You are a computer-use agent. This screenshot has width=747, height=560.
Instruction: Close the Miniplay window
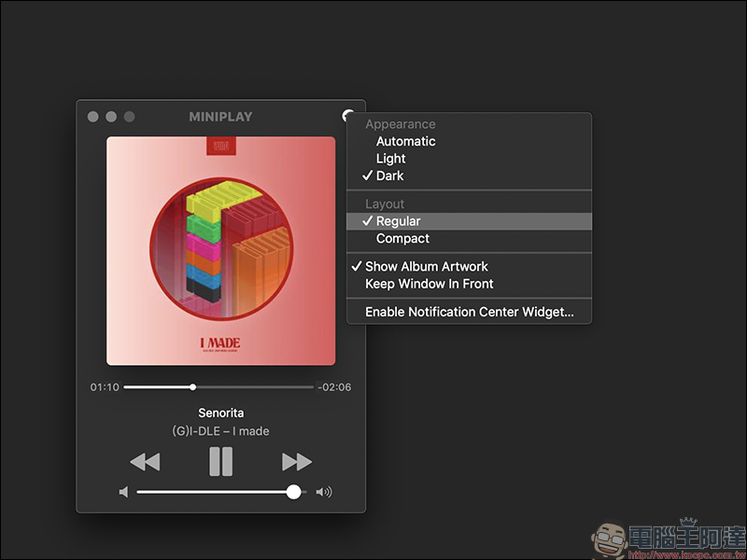[92, 117]
